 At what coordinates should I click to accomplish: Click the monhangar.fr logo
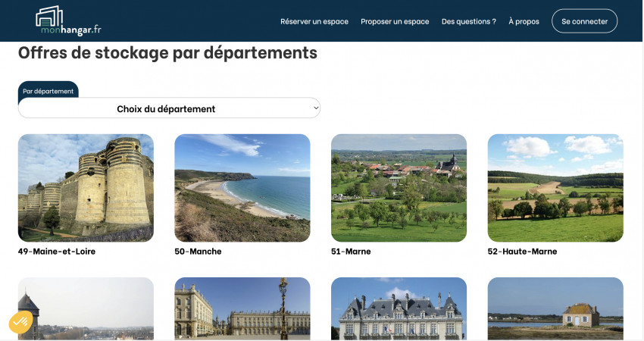pos(68,20)
